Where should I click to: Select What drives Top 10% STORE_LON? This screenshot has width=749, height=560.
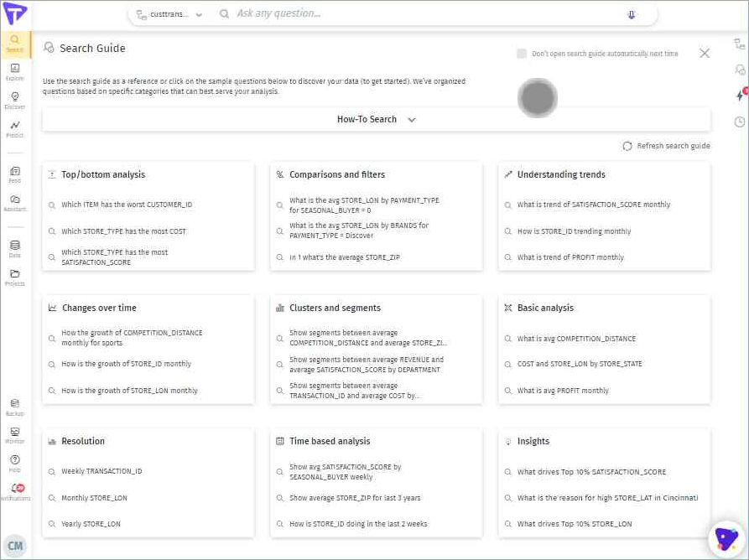tap(575, 524)
